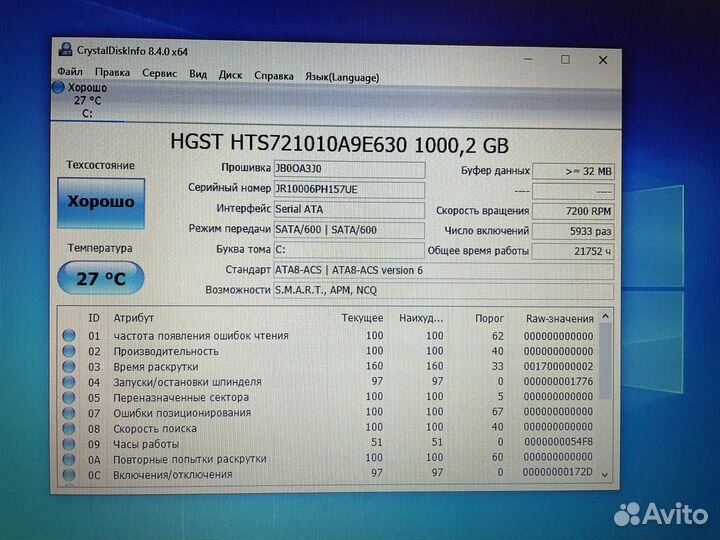Click the status circle of attribute 08
This screenshot has width=720, height=540.
pos(69,428)
